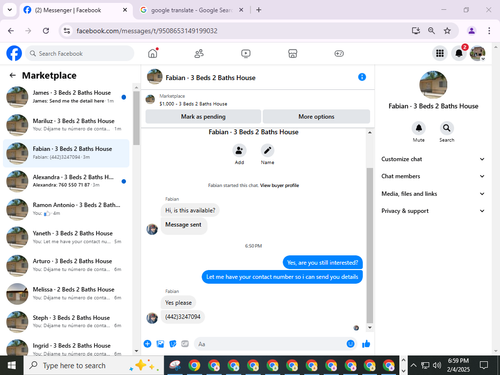Bookmark this page with star icon

pyautogui.click(x=447, y=31)
